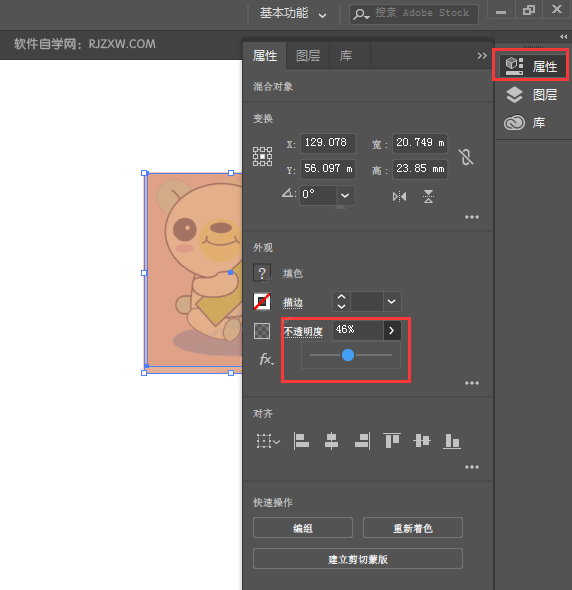Open the stroke weight dropdown
Image resolution: width=572 pixels, height=590 pixels.
coord(392,301)
